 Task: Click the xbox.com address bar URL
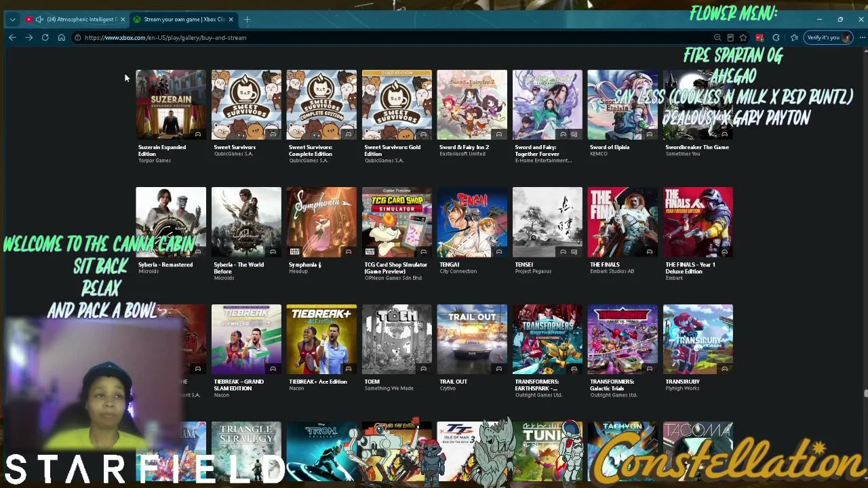pyautogui.click(x=165, y=38)
